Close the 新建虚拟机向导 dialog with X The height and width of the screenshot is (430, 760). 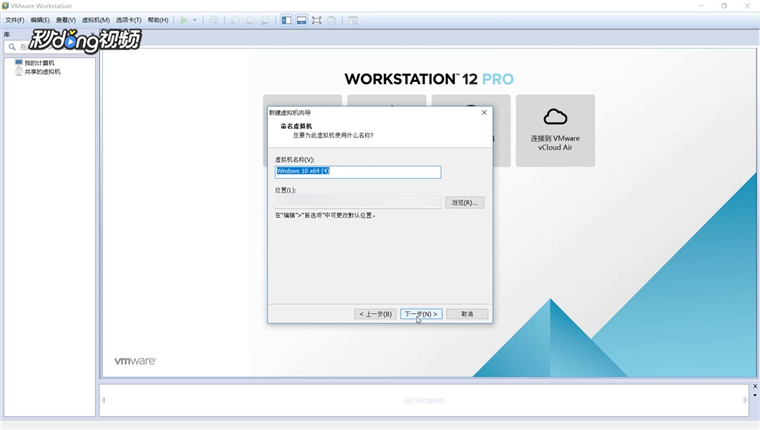(484, 112)
